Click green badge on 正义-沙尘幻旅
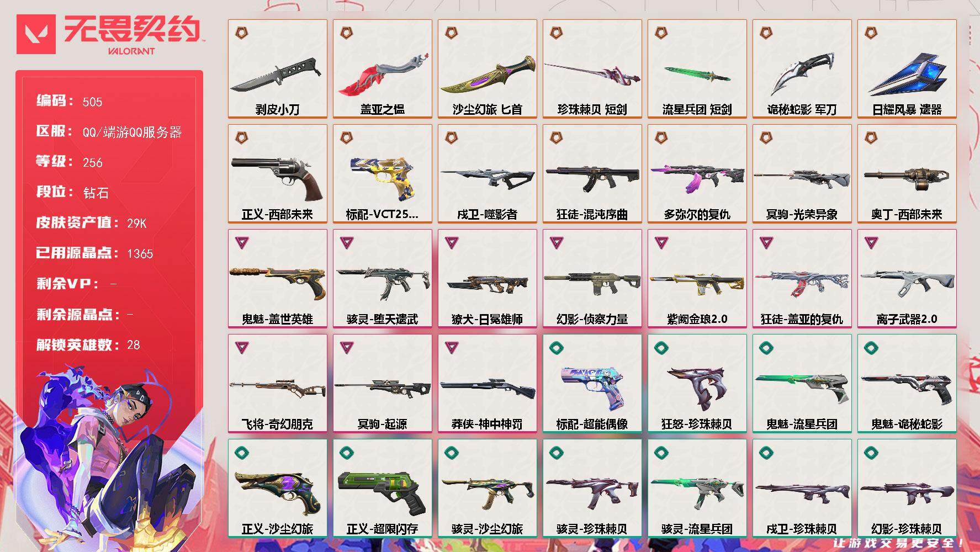The image size is (980, 552). coord(241,452)
